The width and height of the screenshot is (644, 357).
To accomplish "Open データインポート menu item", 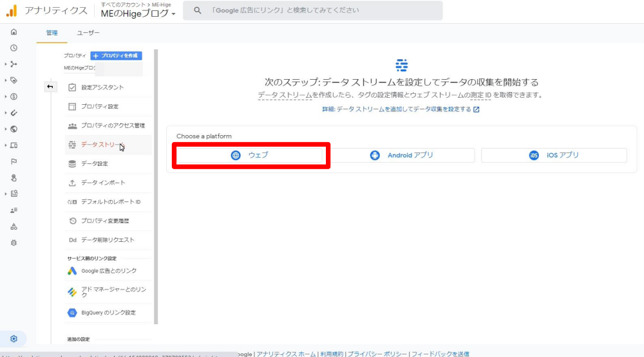I will [108, 183].
